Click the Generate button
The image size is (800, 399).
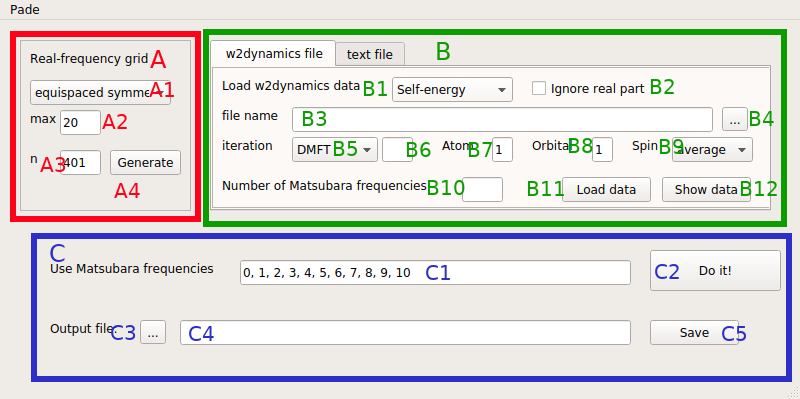pyautogui.click(x=145, y=163)
